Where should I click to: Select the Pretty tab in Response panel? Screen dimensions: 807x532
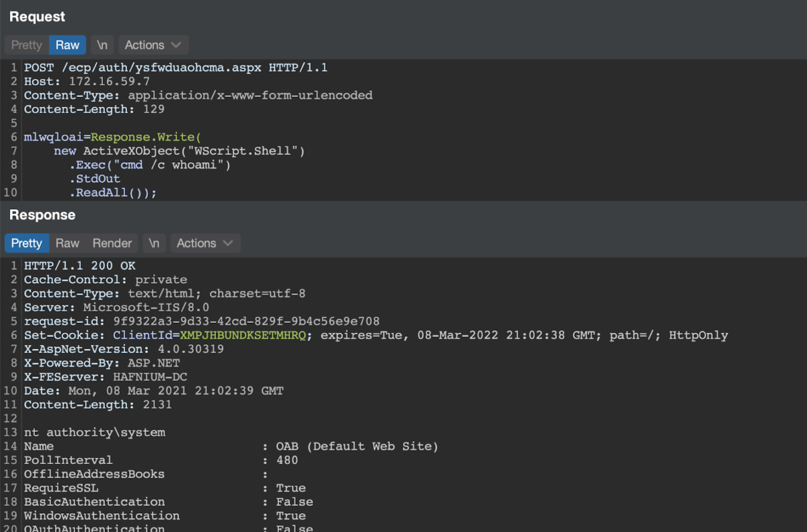[27, 243]
